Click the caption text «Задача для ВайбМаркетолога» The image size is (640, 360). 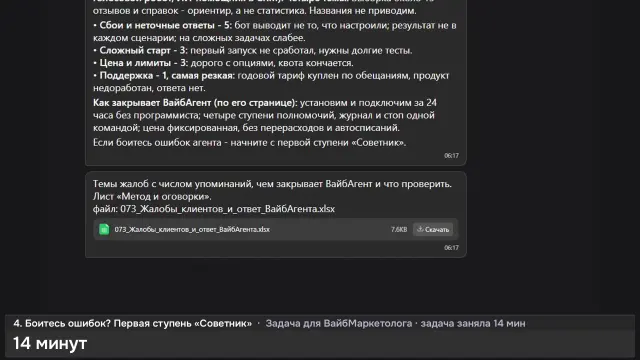[x=339, y=324]
